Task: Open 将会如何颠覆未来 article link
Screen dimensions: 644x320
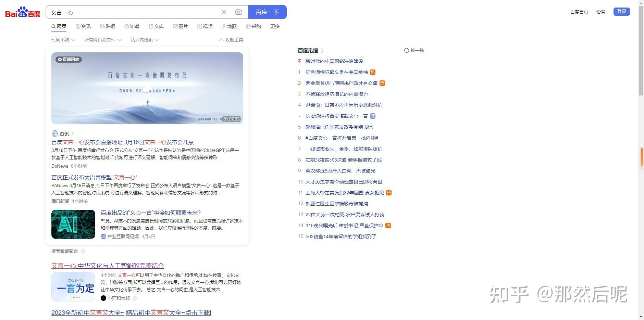Action: (151, 213)
